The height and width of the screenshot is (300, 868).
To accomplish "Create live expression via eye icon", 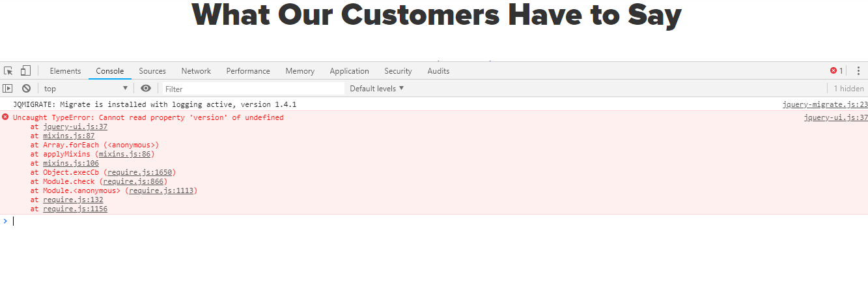I will click(x=146, y=88).
